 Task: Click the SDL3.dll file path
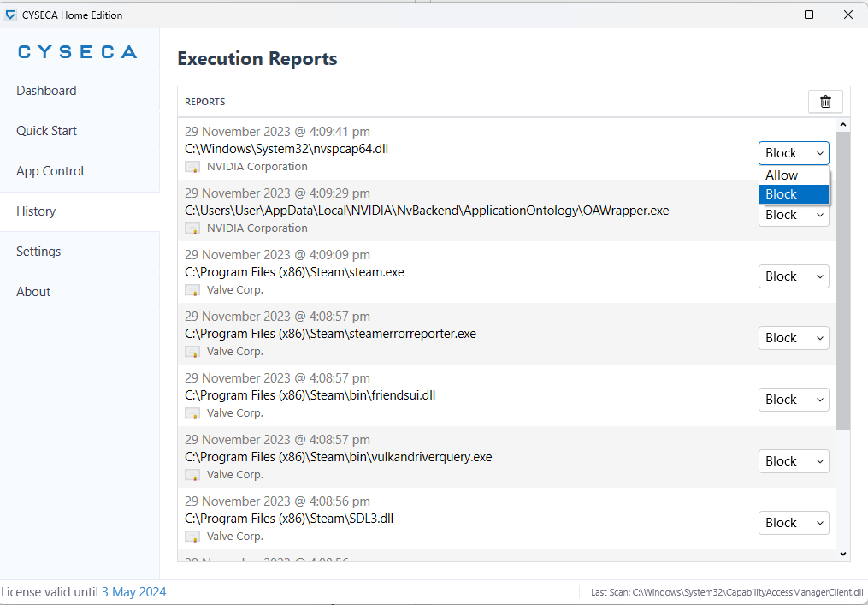pyautogui.click(x=289, y=519)
